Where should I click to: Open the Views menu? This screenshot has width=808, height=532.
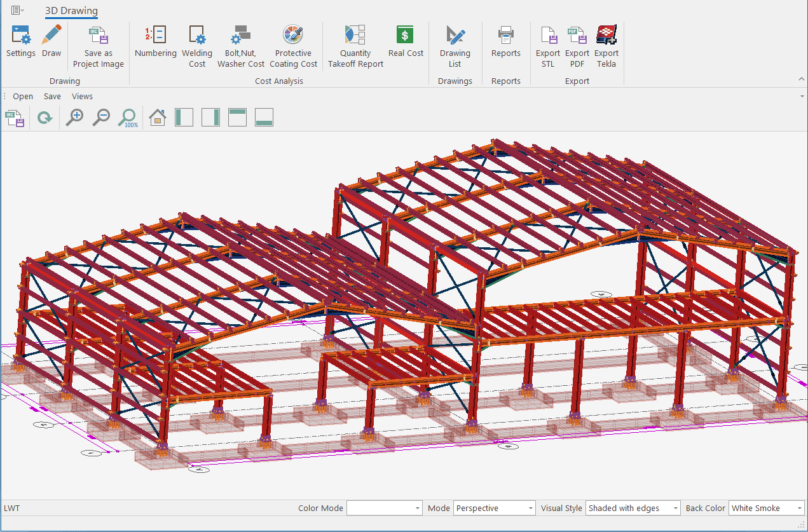(x=82, y=97)
